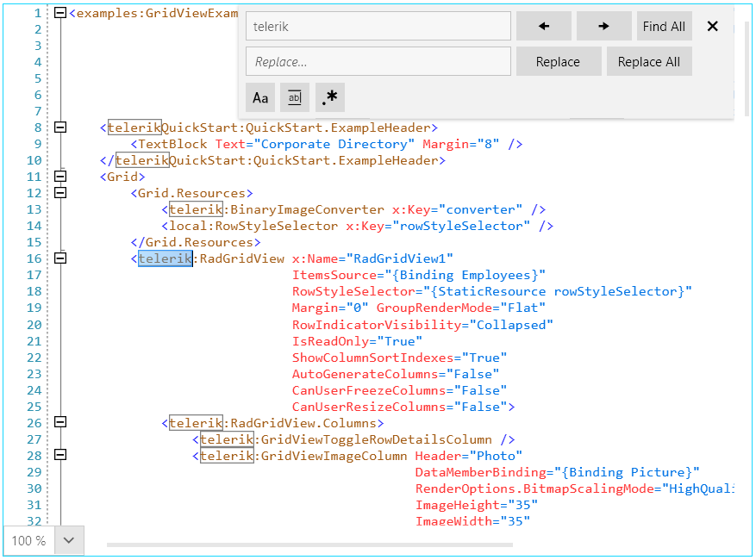Click the Replace All button

coord(649,61)
